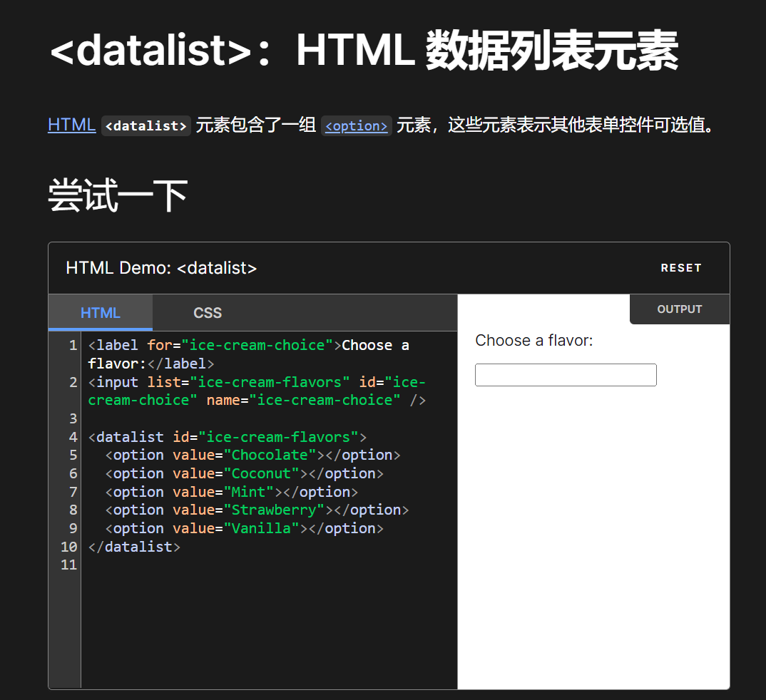
Task: Click line number 11 in the editor gutter
Action: point(68,565)
